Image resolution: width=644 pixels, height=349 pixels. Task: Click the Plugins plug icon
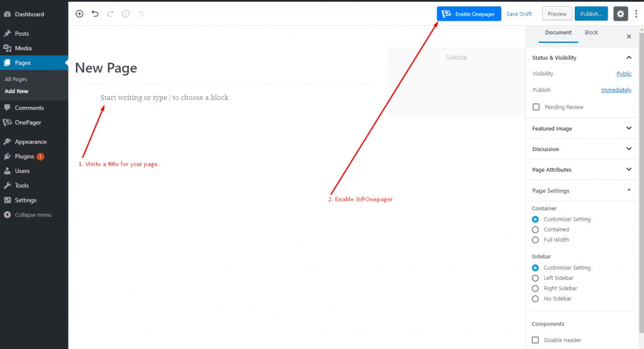point(8,157)
